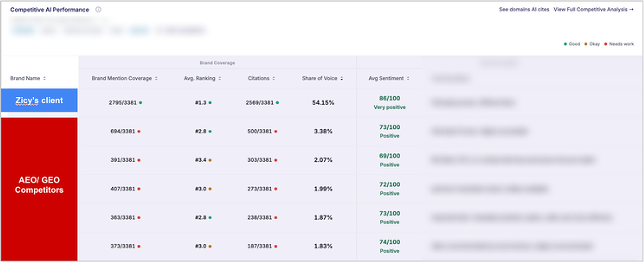Click the 187/3381 citations value
Screen dimensions: 644x262
click(x=260, y=246)
